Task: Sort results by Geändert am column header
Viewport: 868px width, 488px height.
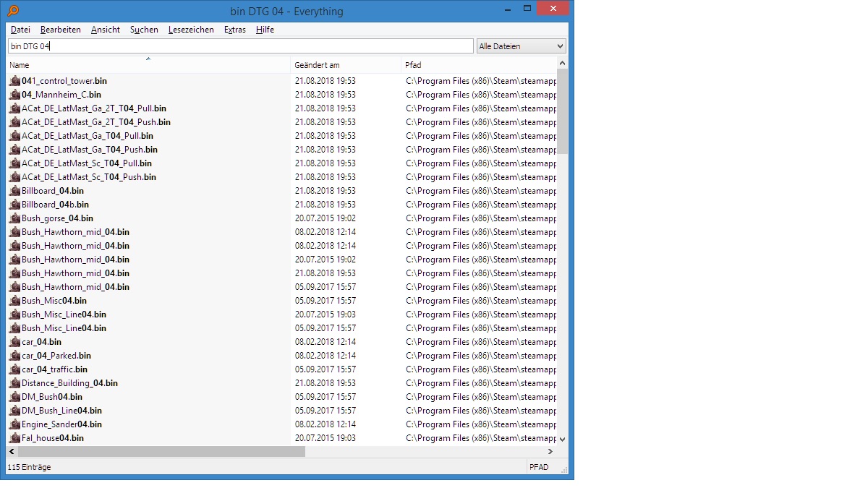Action: [346, 65]
